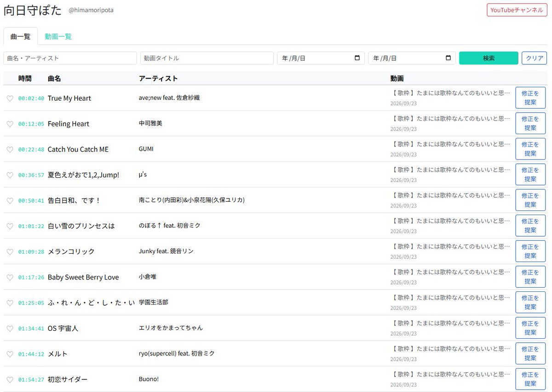Favorite 告白日和、です! via heart icon

[10, 201]
